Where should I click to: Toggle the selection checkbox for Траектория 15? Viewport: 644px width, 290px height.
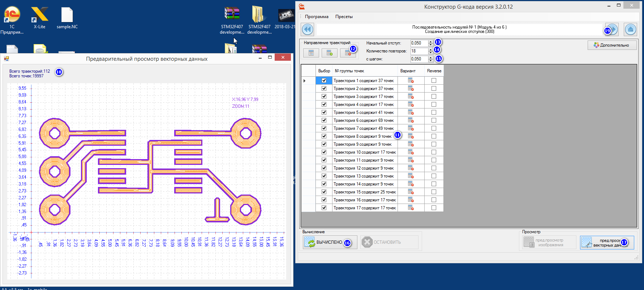tap(324, 192)
